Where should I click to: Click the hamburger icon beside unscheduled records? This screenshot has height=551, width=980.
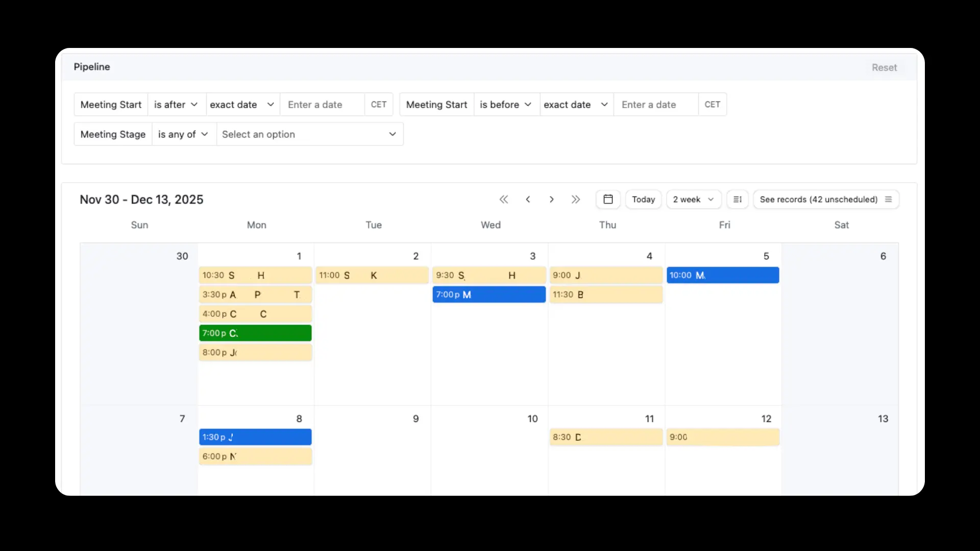coord(889,199)
